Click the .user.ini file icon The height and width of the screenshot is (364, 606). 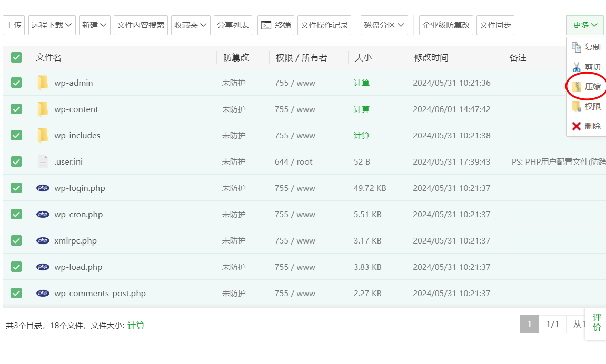[43, 162]
